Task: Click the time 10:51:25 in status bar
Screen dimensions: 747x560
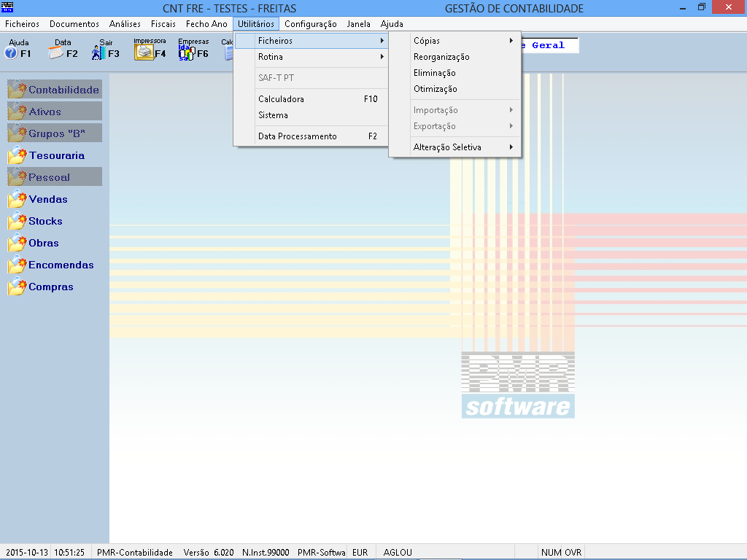Action: [x=69, y=553]
